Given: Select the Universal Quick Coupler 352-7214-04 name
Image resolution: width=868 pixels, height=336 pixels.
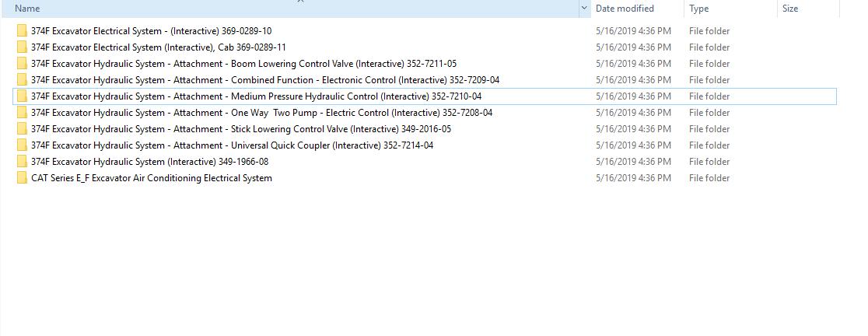Looking at the screenshot, I should (232, 145).
